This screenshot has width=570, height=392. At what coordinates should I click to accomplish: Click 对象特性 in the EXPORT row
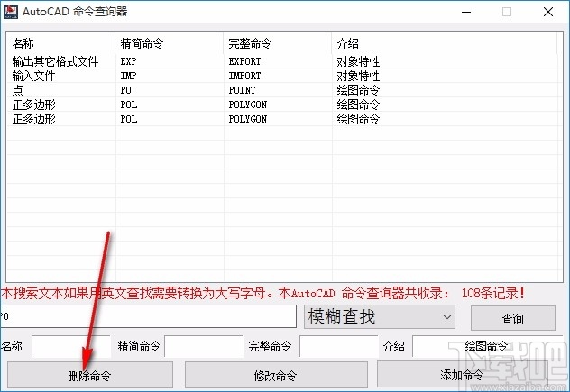point(358,61)
